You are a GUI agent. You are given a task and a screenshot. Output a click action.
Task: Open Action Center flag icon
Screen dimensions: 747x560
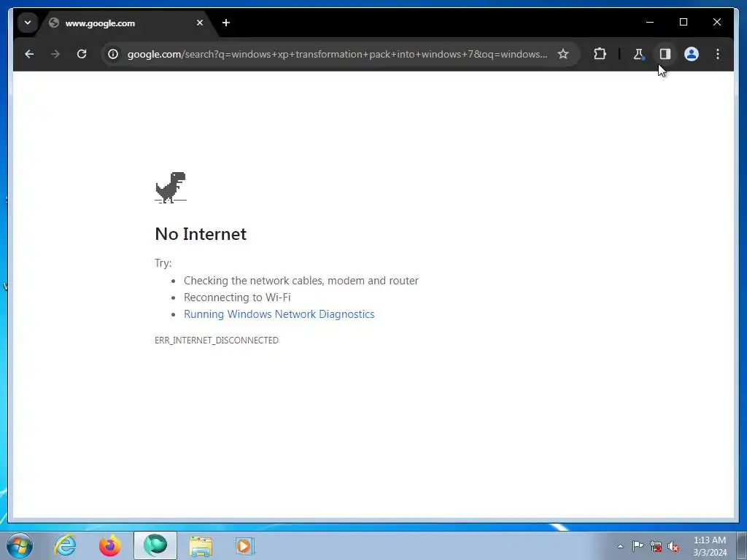(x=638, y=545)
